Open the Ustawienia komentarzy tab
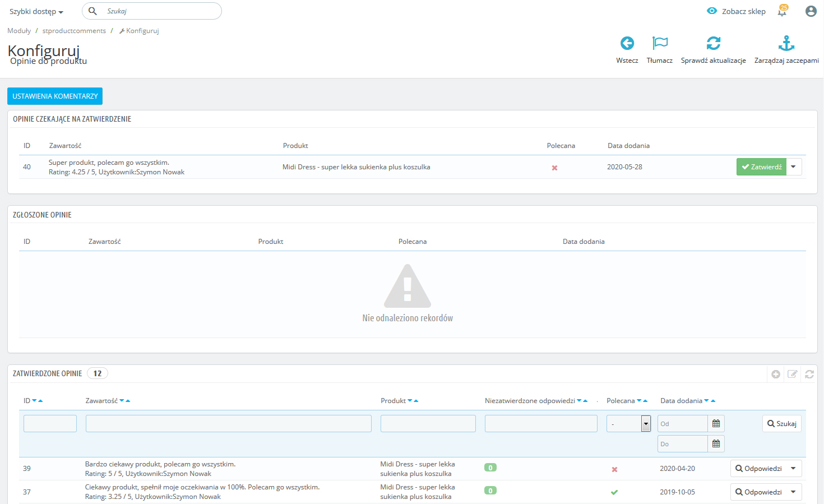This screenshot has height=504, width=824. [55, 96]
